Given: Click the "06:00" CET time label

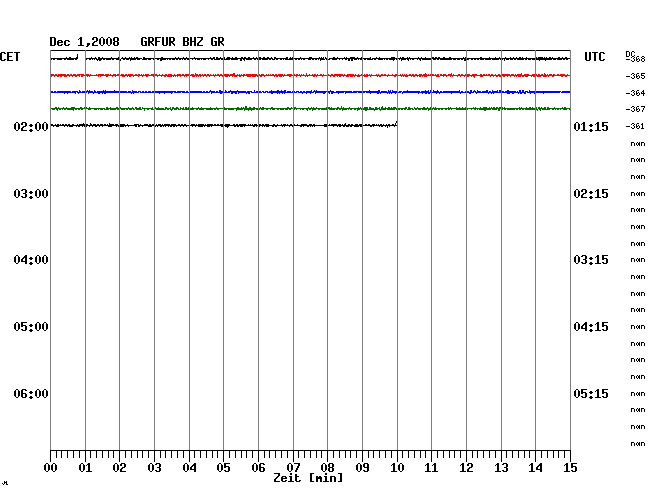Looking at the screenshot, I should [x=31, y=393].
